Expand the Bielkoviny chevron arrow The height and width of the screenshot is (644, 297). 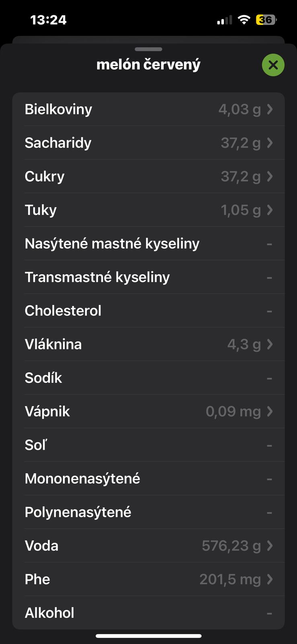270,109
